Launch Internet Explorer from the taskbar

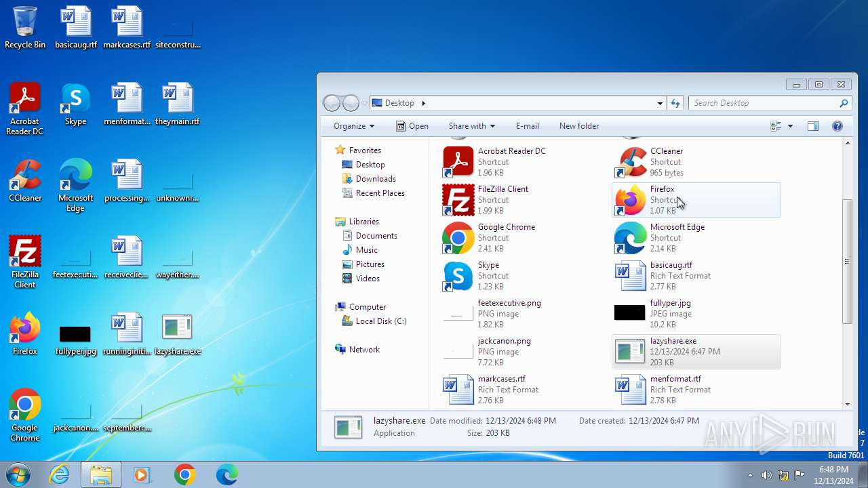59,475
